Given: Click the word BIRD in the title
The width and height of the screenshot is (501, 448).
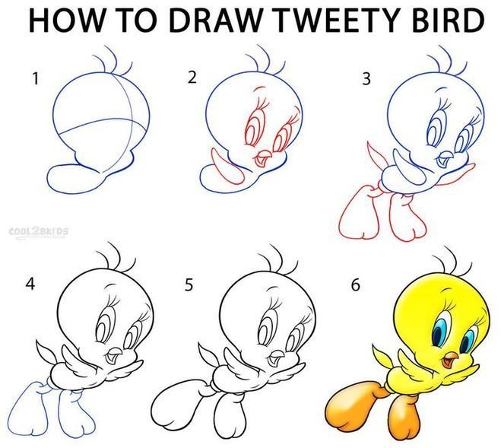Looking at the screenshot, I should [x=446, y=20].
